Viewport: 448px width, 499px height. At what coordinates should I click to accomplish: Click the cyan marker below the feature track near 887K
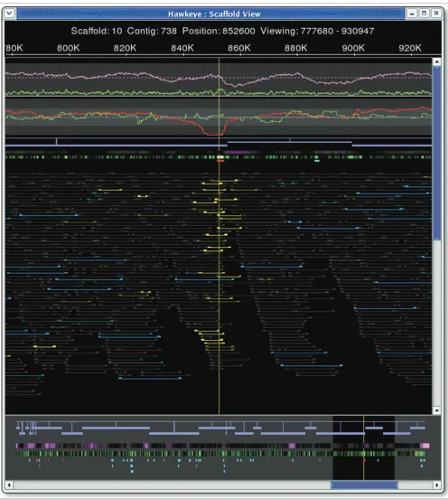pos(317,161)
